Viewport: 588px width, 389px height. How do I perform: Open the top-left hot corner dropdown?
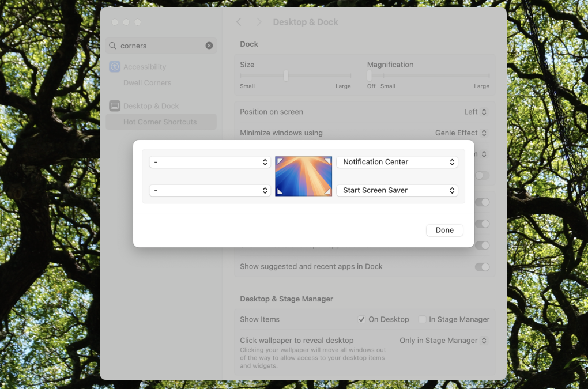click(x=210, y=162)
